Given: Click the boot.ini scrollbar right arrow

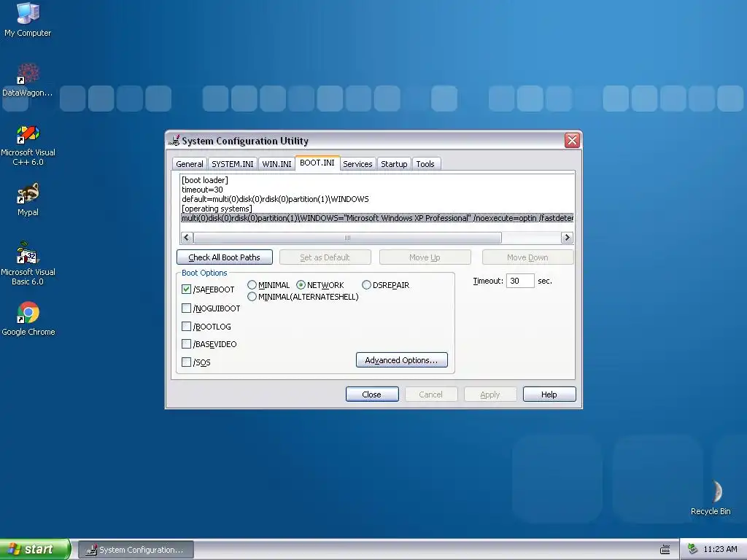Looking at the screenshot, I should point(567,237).
